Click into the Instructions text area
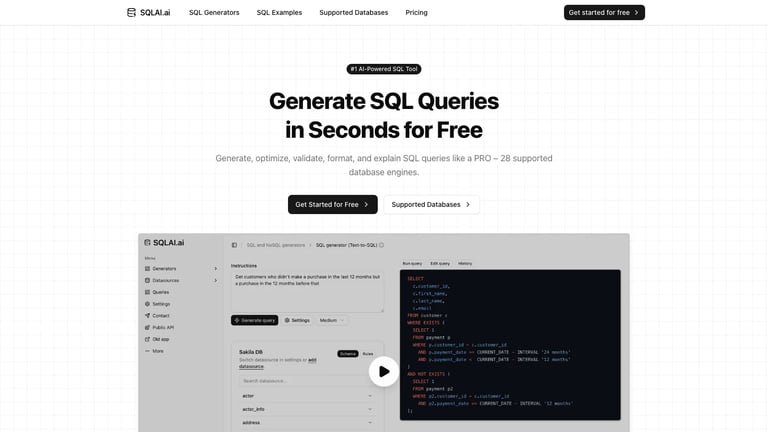768x432 pixels. pos(307,292)
